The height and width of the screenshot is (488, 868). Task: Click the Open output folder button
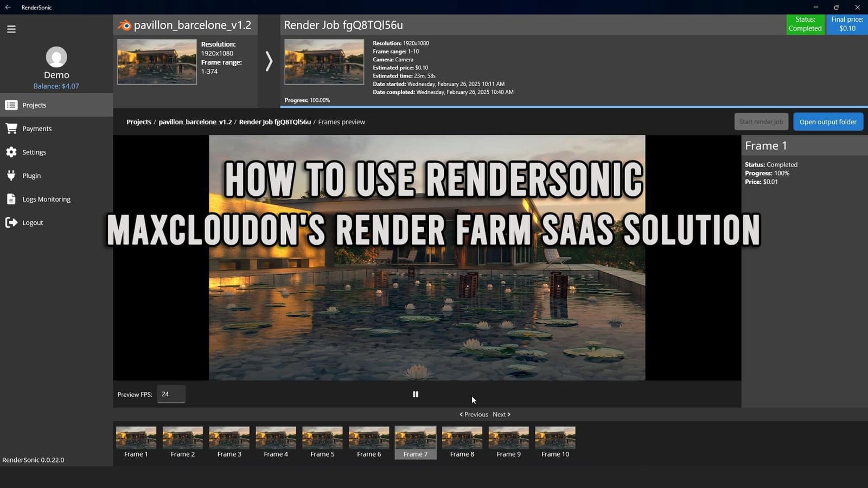coord(828,121)
